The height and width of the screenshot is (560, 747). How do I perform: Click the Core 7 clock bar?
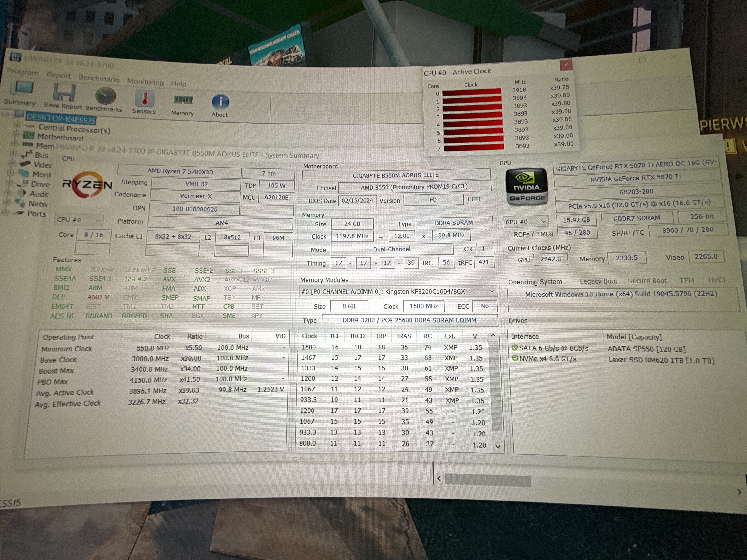click(x=474, y=148)
